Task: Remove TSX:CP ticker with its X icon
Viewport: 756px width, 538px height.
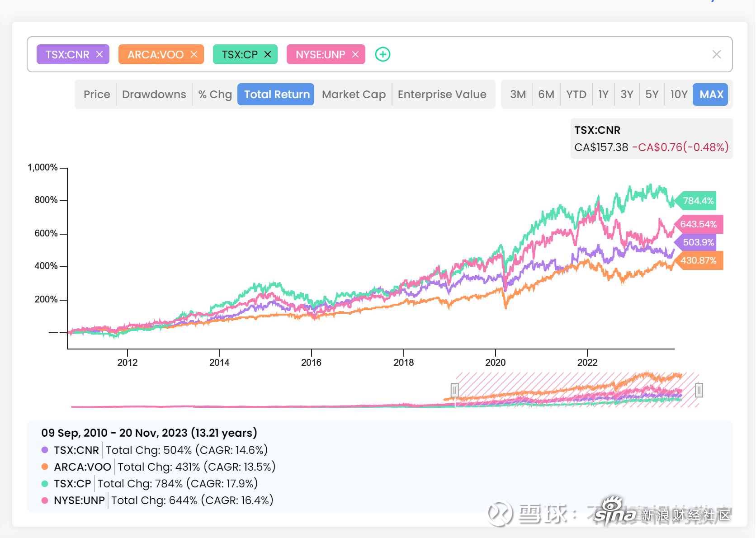Action: (268, 54)
